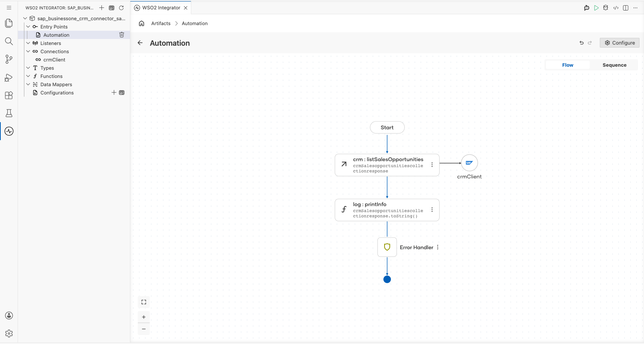Viewport: 644px width, 344px height.
Task: Click the Configure button
Action: 620,43
